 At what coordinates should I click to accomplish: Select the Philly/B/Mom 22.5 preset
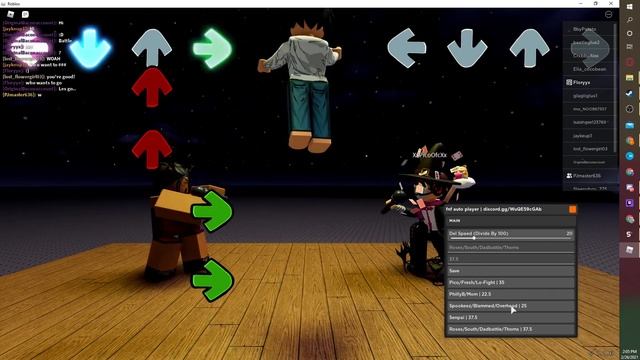coord(510,294)
